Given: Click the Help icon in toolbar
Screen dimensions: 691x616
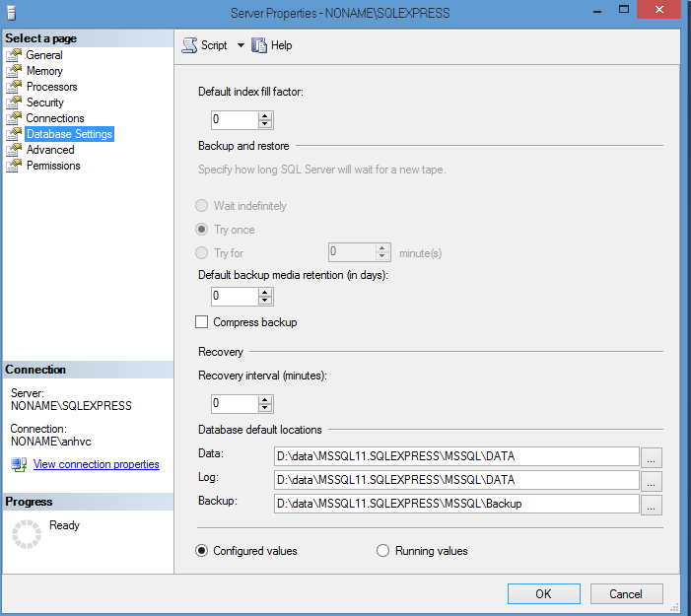Looking at the screenshot, I should tap(260, 45).
